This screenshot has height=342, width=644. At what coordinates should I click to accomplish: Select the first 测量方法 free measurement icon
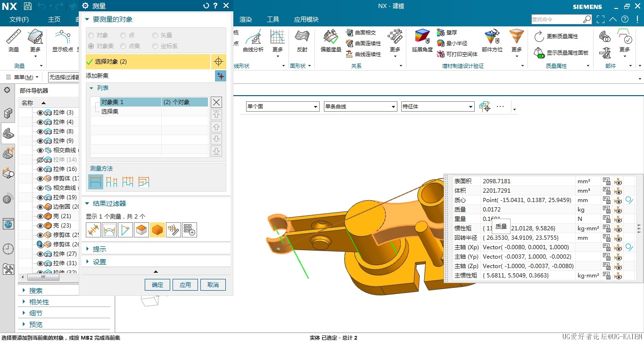(96, 181)
